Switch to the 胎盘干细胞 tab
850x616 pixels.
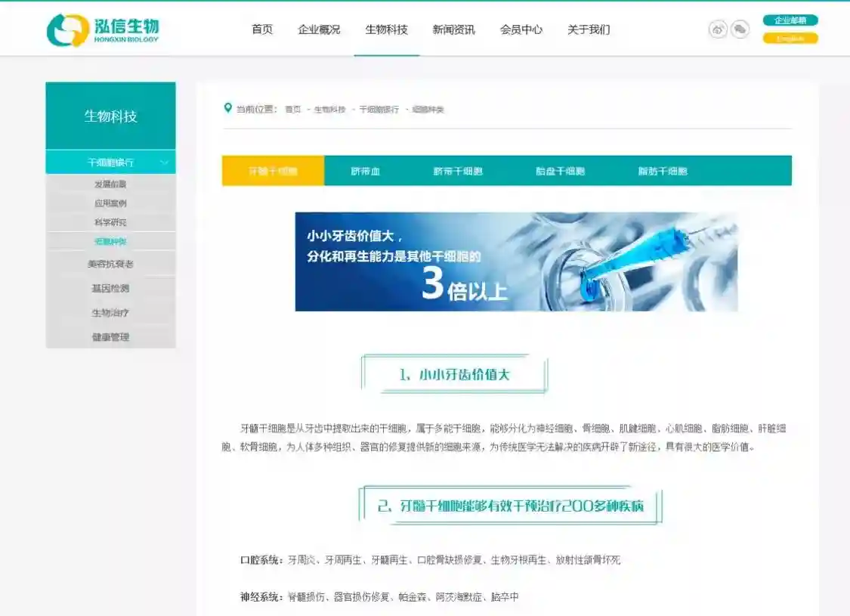[x=560, y=171]
